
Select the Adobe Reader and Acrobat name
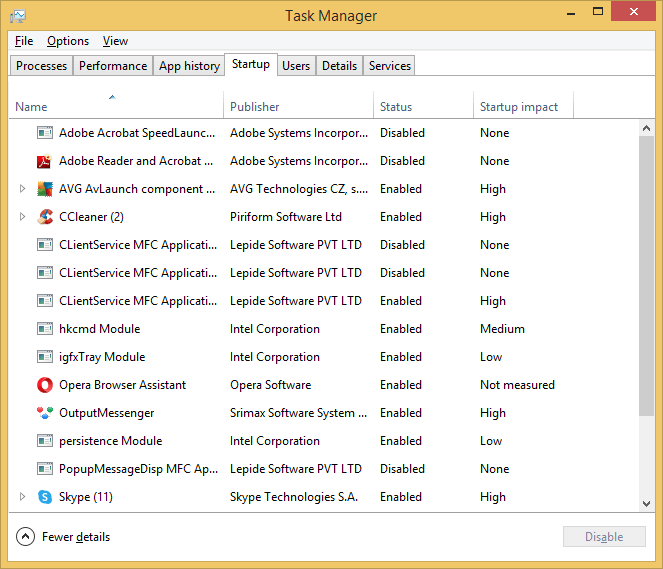(x=136, y=161)
